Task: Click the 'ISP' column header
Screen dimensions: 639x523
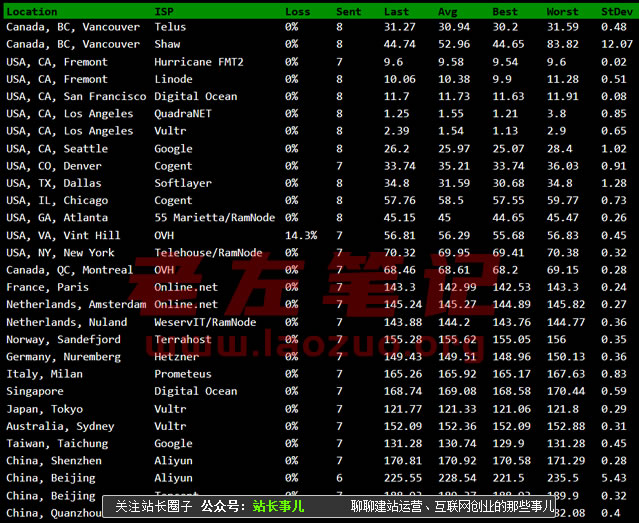Action: coord(164,12)
